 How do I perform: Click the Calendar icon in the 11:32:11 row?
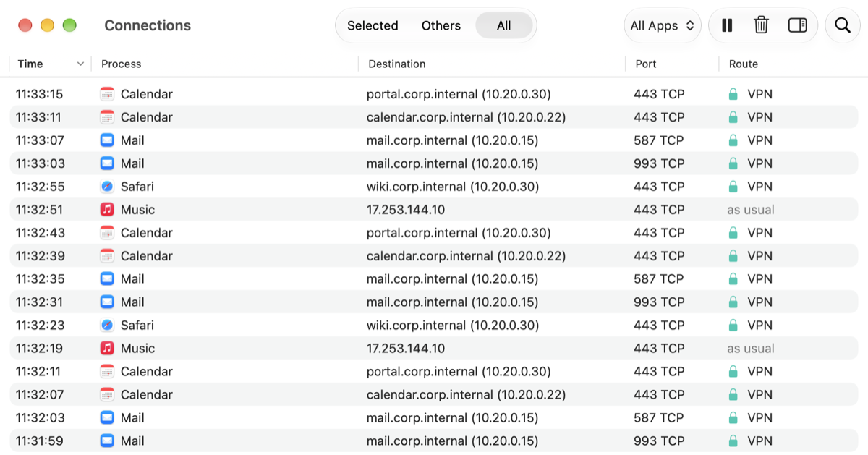click(x=107, y=372)
